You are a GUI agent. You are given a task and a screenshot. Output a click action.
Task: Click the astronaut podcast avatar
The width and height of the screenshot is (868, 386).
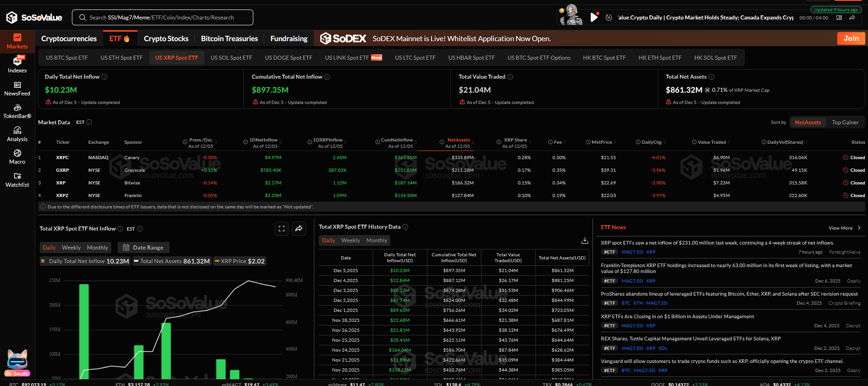[571, 15]
